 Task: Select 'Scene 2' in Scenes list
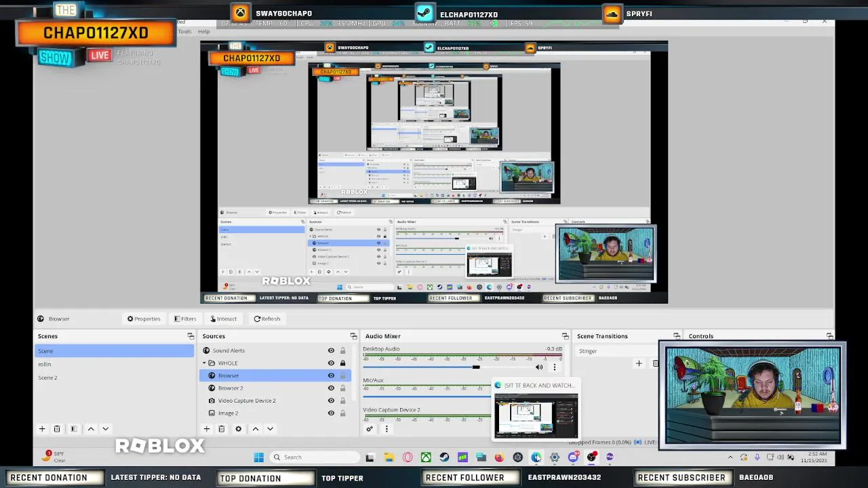pos(115,378)
